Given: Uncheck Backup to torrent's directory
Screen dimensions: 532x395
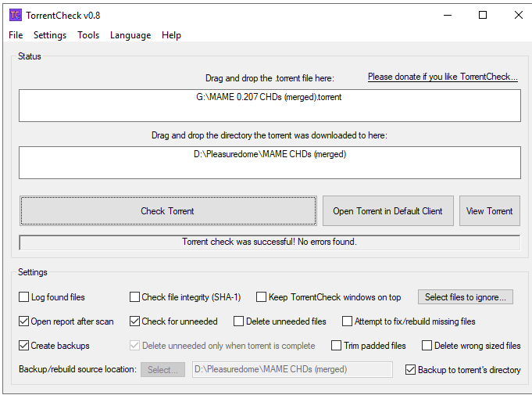Looking at the screenshot, I should [410, 369].
